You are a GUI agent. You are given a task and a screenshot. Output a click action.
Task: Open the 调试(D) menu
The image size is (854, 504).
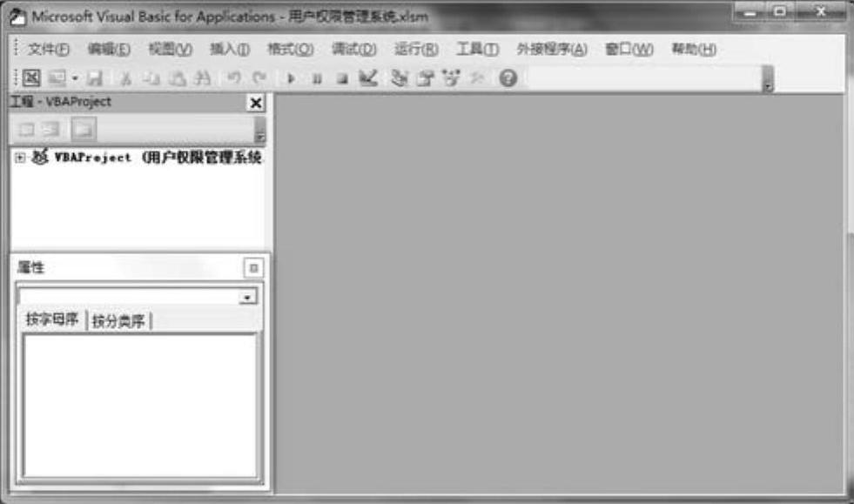pyautogui.click(x=354, y=50)
